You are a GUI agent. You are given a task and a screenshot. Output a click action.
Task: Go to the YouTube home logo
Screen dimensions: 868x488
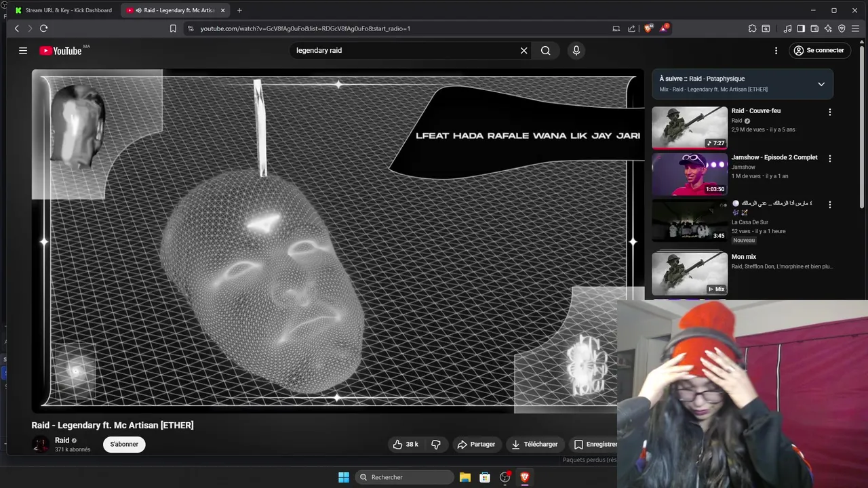pyautogui.click(x=60, y=51)
